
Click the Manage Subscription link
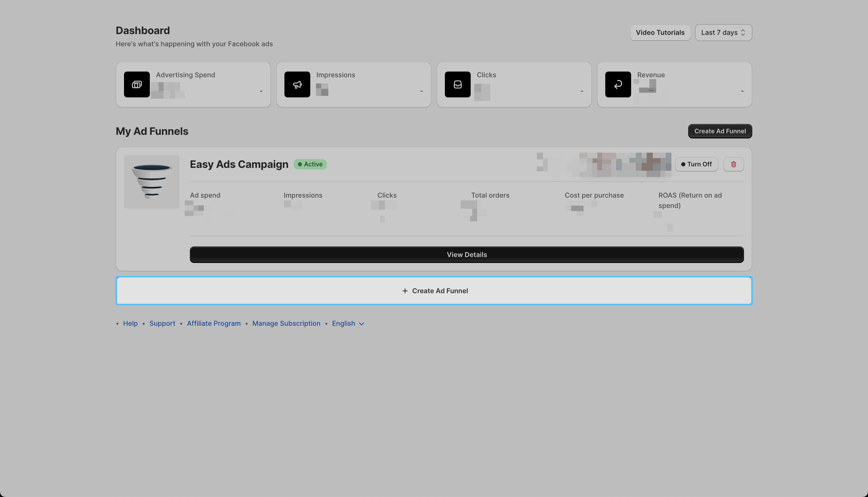[x=286, y=323]
